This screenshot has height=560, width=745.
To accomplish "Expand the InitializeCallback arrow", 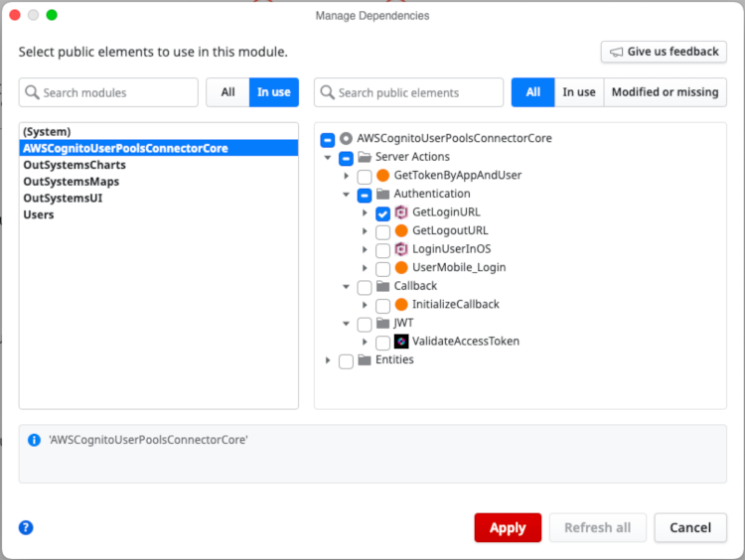I will click(365, 305).
